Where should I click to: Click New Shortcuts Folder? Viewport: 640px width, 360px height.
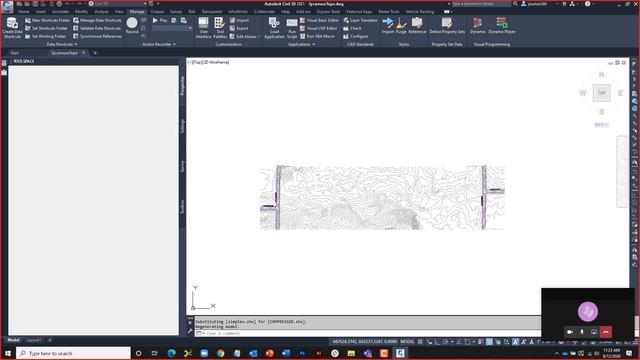tap(47, 20)
